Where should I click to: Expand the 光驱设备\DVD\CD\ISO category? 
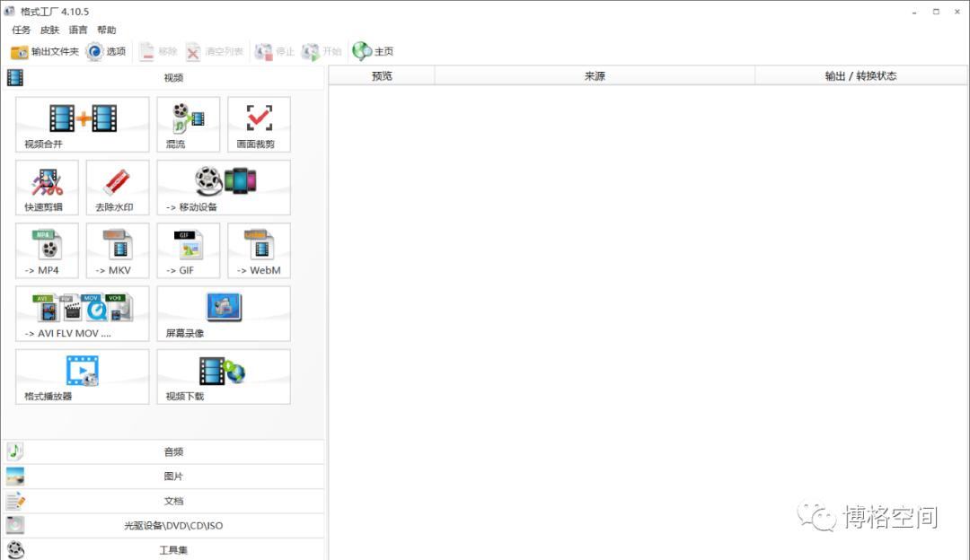[163, 525]
